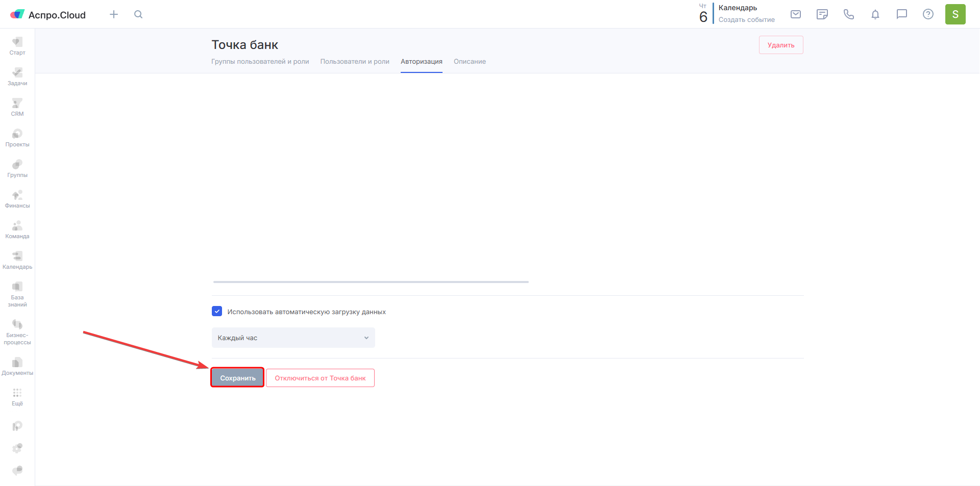Click the Сохранить button
The image size is (980, 486).
(237, 378)
